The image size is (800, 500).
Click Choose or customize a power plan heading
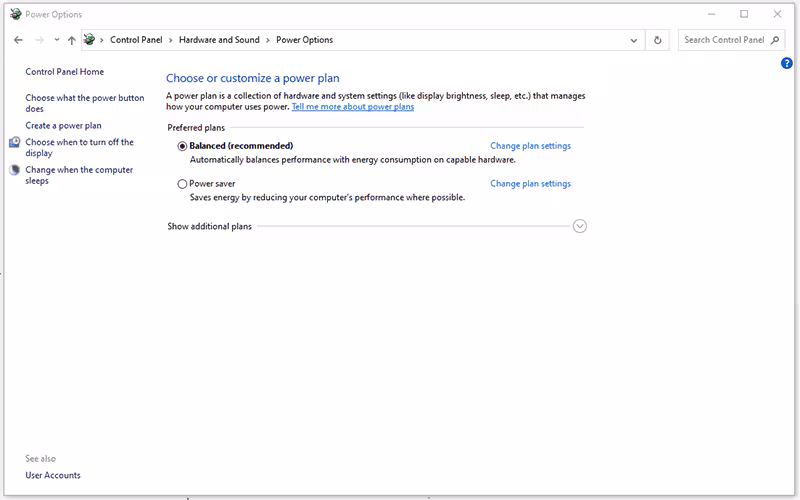[253, 78]
